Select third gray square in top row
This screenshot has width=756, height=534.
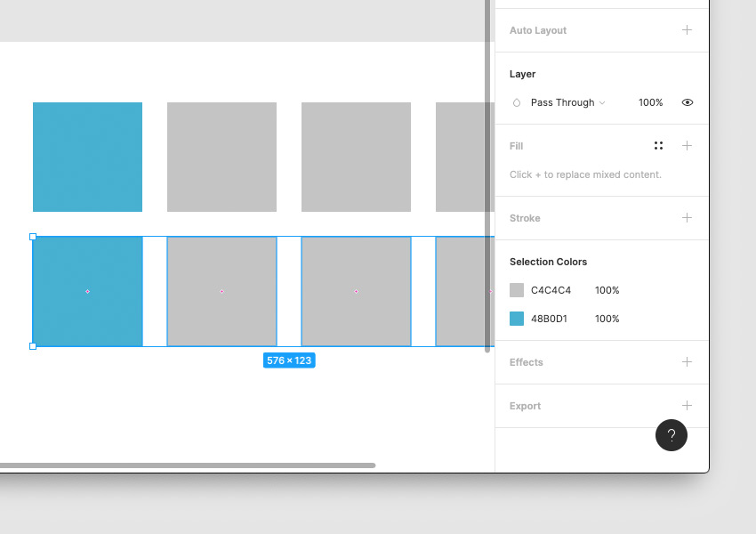356,157
